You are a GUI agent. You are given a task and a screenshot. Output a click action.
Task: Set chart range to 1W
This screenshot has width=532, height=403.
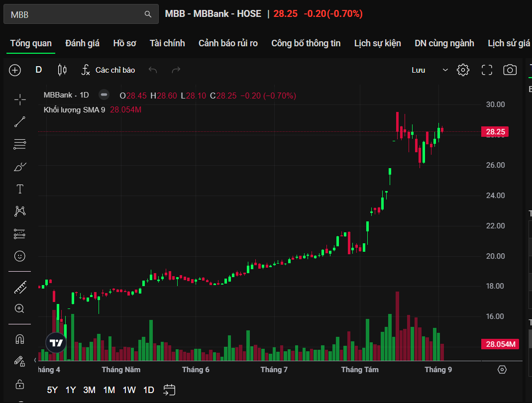point(129,390)
